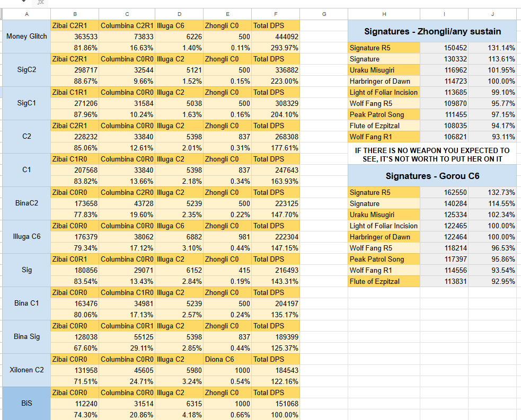Click the 'BinaC2' row label cell
The height and width of the screenshot is (420, 521).
27,203
